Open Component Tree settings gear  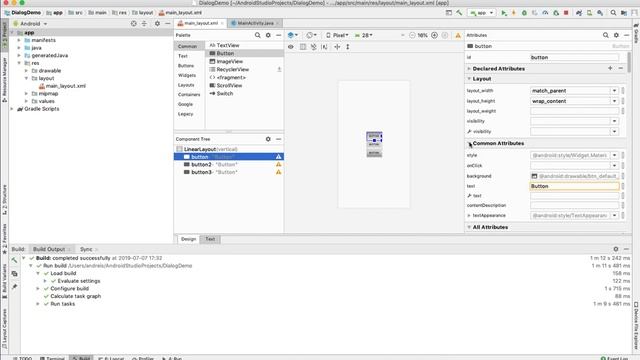[268, 139]
